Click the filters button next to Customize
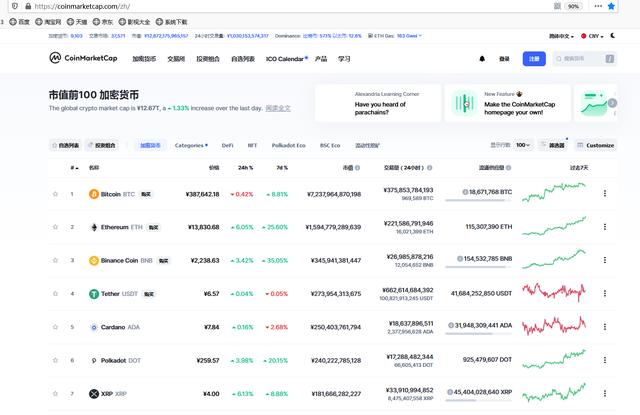Screen dimensions: 640x415 point(553,145)
